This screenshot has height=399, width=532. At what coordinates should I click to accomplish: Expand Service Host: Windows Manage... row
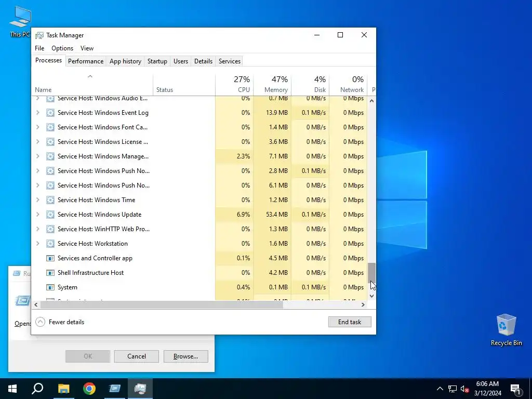tap(37, 156)
